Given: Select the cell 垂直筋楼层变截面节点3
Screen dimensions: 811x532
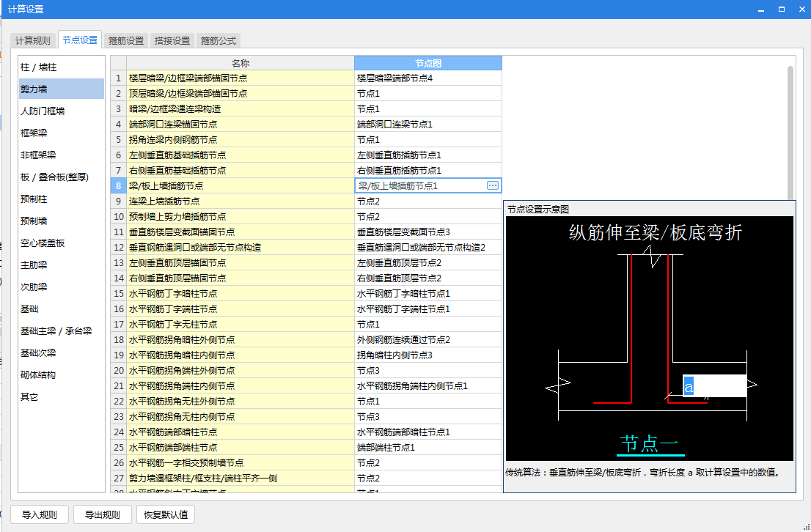Looking at the screenshot, I should (428, 232).
